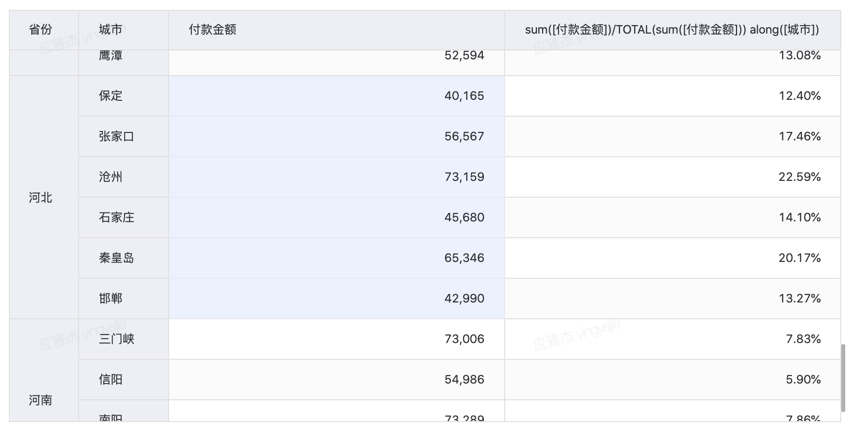Click the sum/TOTAL formula column header
The height and width of the screenshot is (427, 868).
click(672, 30)
